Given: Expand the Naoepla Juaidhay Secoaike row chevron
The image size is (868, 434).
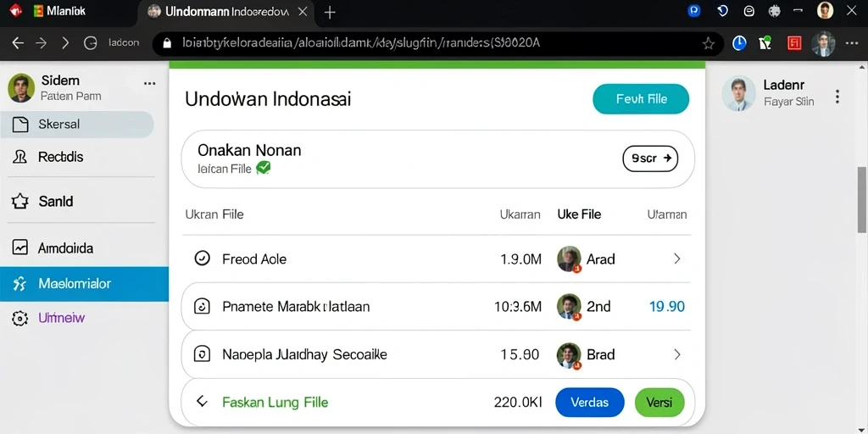Looking at the screenshot, I should tap(676, 354).
